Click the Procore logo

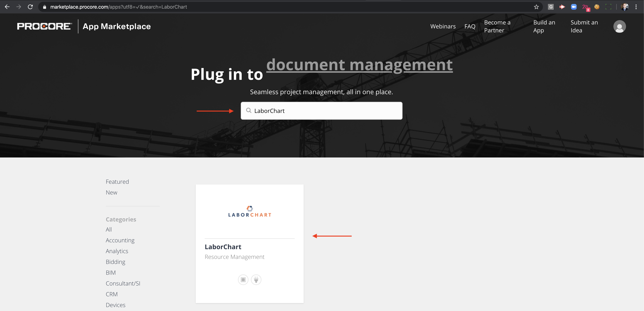pyautogui.click(x=44, y=26)
